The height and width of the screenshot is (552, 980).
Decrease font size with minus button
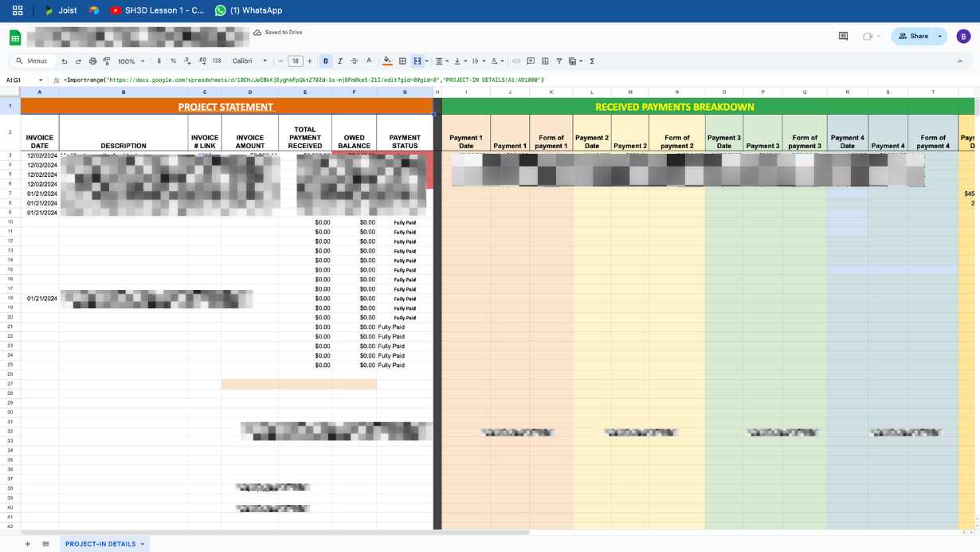(x=280, y=61)
